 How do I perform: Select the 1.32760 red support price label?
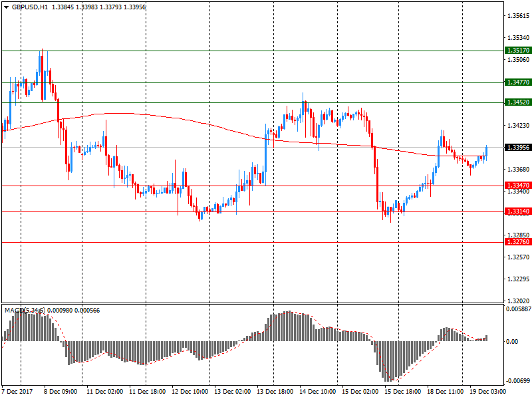pos(518,242)
